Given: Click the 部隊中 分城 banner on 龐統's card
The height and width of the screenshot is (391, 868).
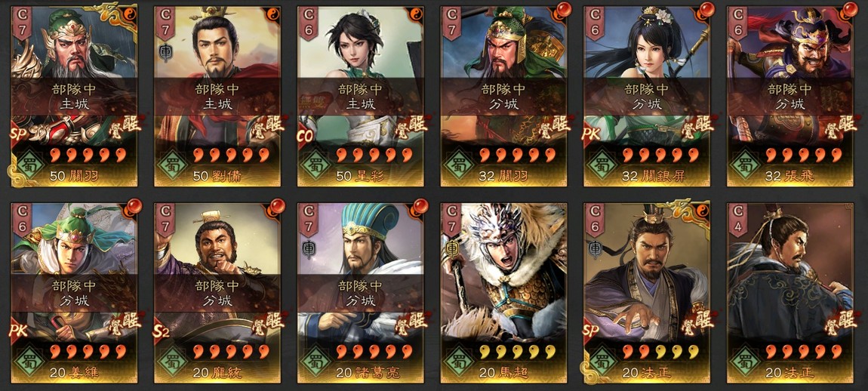Looking at the screenshot, I should [x=217, y=293].
